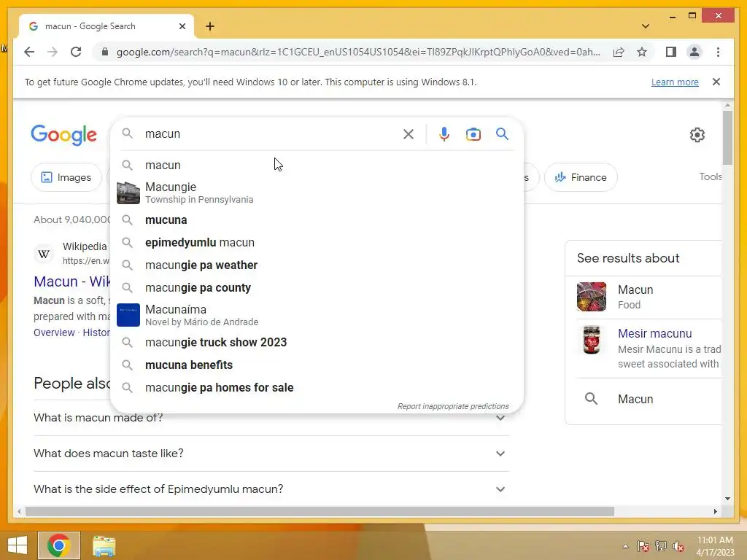
Task: Click the share page icon in address bar
Action: (x=619, y=52)
